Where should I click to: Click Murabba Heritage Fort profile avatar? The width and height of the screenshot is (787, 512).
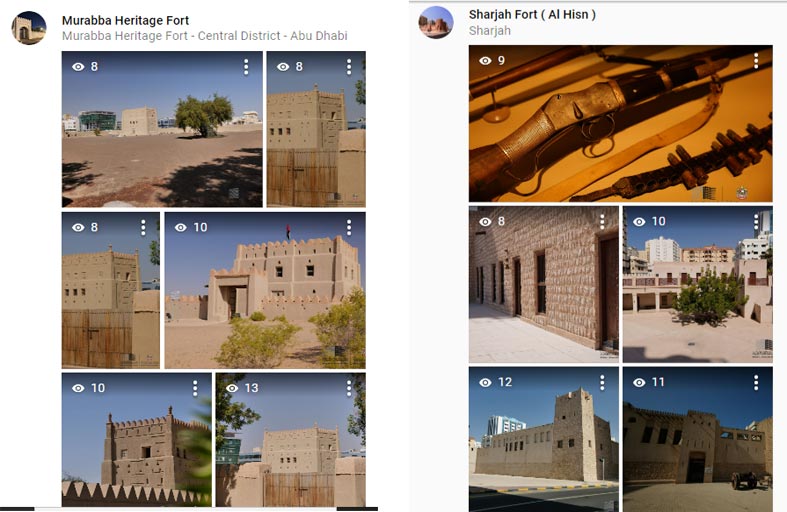[x=29, y=28]
